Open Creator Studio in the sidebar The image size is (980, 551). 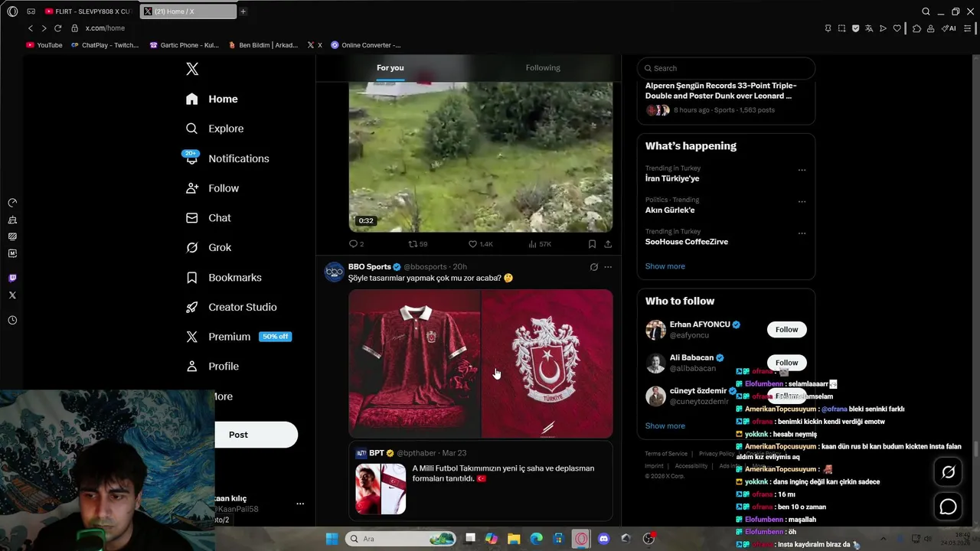(x=231, y=307)
